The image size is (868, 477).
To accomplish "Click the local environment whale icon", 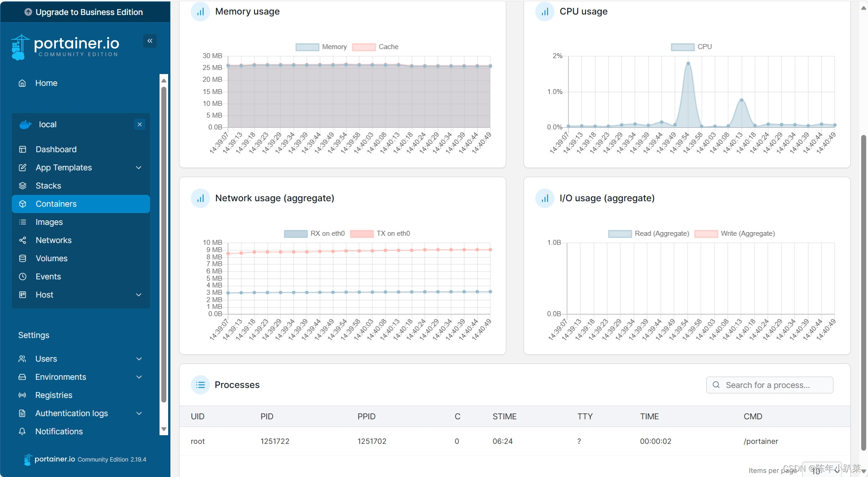I will (25, 124).
